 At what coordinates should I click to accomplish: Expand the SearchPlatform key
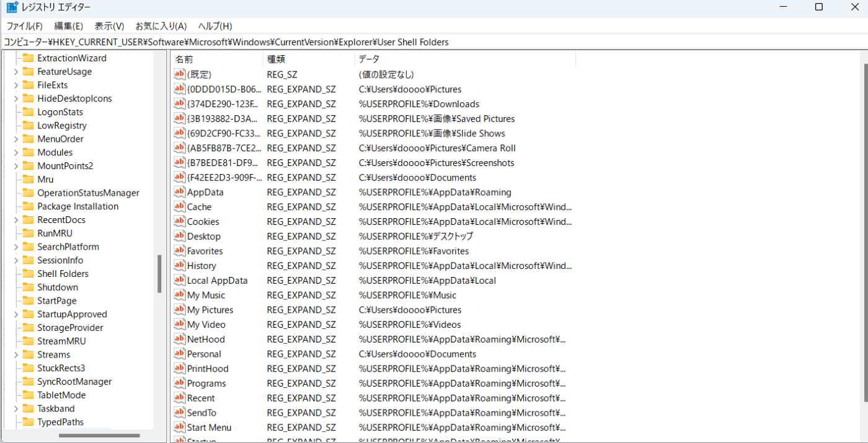coord(15,247)
